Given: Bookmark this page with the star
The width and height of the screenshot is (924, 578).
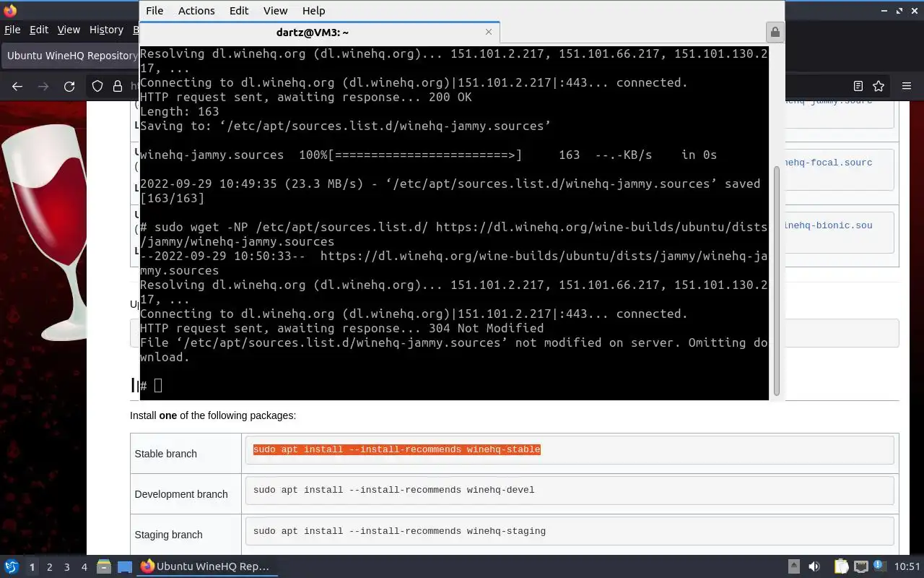Looking at the screenshot, I should coord(879,86).
